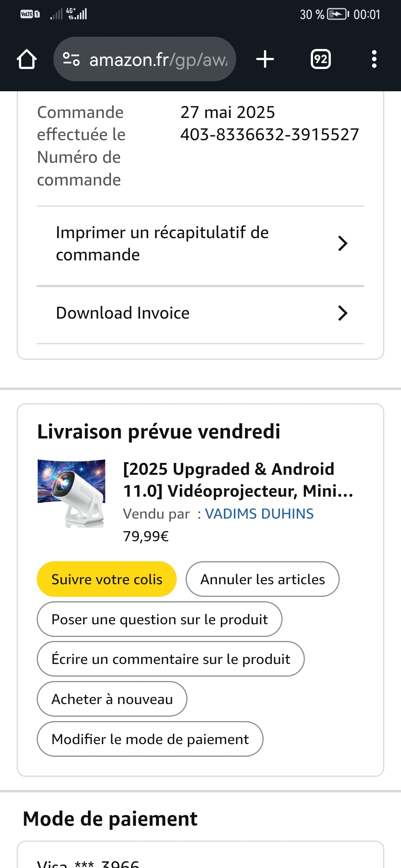The height and width of the screenshot is (868, 401).
Task: Open the tab switcher showing 92
Action: click(x=320, y=59)
